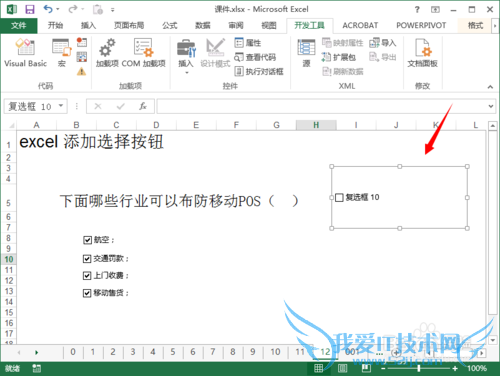500x376 pixels.
Task: Switch to the 公式 Formulas tab
Action: point(170,25)
